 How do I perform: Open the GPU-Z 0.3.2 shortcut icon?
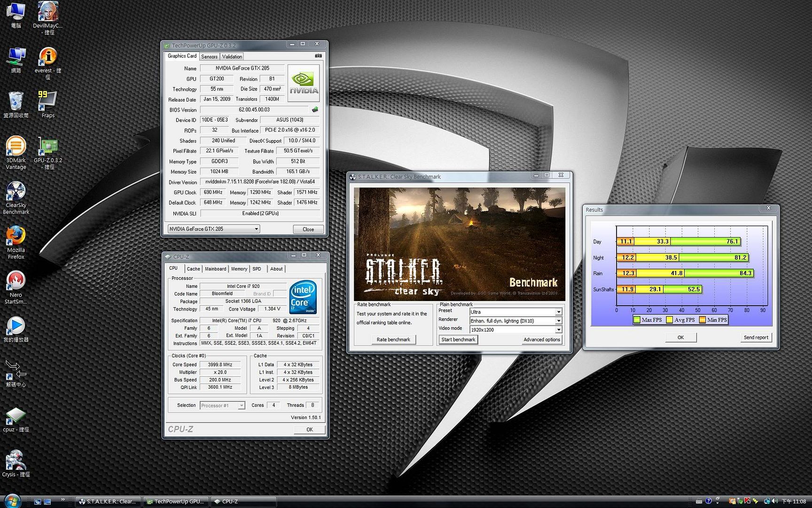coord(47,153)
